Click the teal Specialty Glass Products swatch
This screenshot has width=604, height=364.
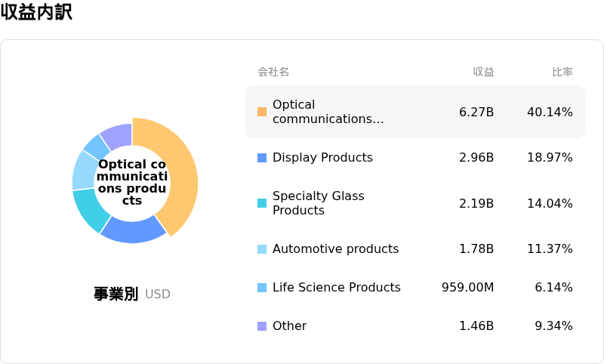click(x=262, y=203)
